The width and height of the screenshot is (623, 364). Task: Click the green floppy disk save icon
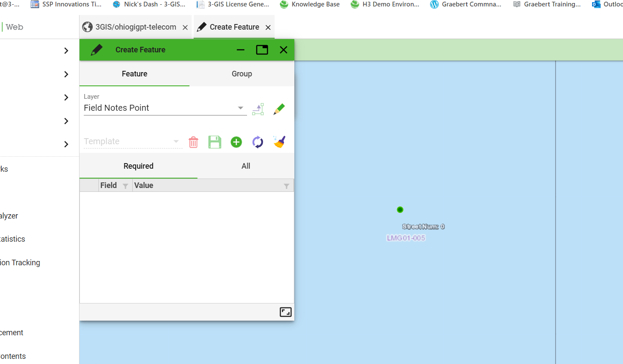click(x=215, y=142)
